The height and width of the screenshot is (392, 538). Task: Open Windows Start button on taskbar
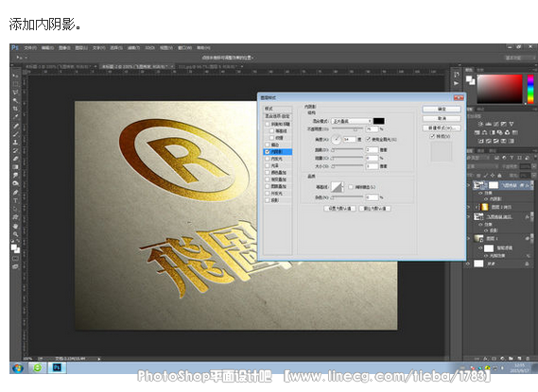coord(18,368)
